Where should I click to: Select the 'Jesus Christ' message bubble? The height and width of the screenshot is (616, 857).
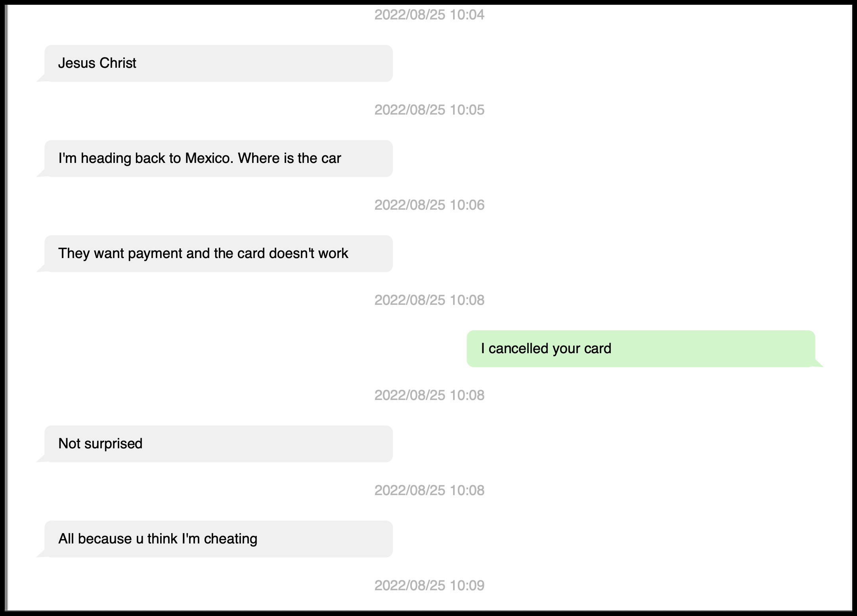218,63
